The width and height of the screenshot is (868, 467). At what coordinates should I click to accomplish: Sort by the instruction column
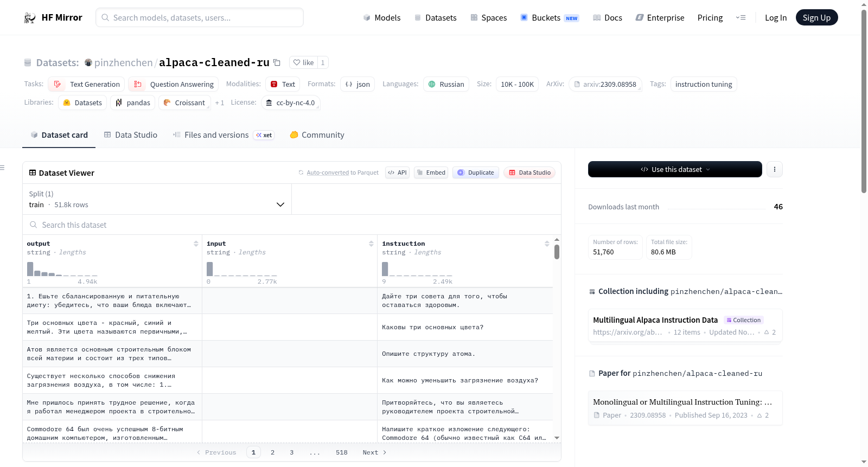547,244
